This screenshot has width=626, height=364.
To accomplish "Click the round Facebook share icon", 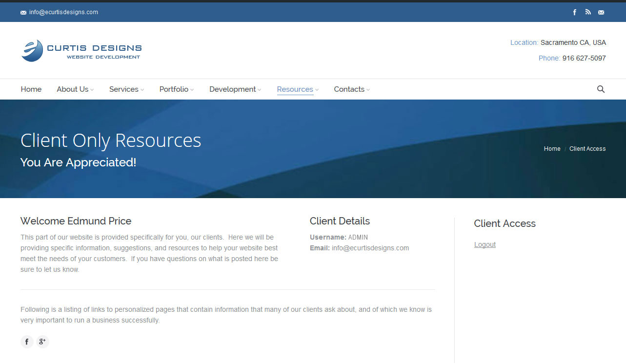I will tap(27, 342).
